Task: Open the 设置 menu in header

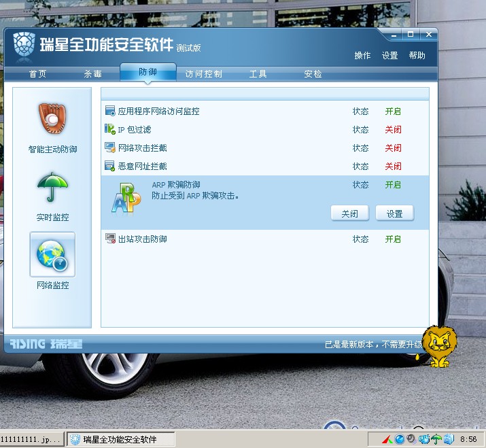Action: pyautogui.click(x=389, y=56)
